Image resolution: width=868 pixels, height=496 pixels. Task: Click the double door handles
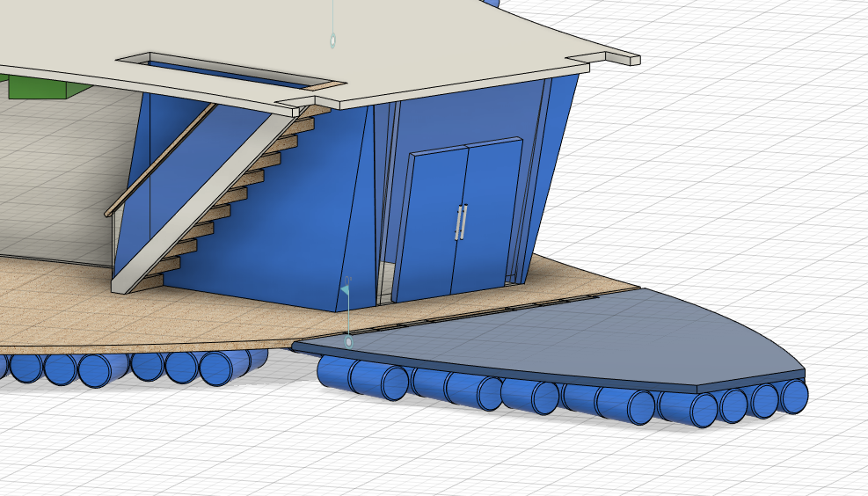pyautogui.click(x=461, y=222)
